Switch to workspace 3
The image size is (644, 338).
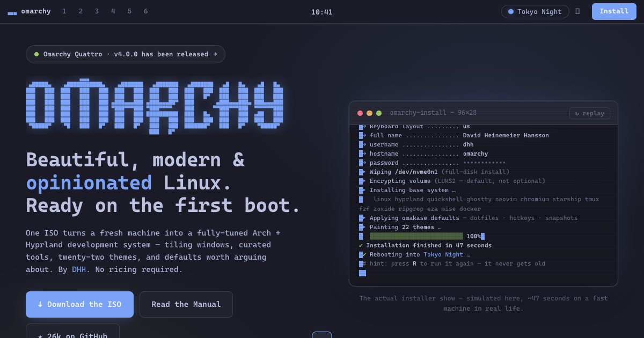tap(97, 11)
